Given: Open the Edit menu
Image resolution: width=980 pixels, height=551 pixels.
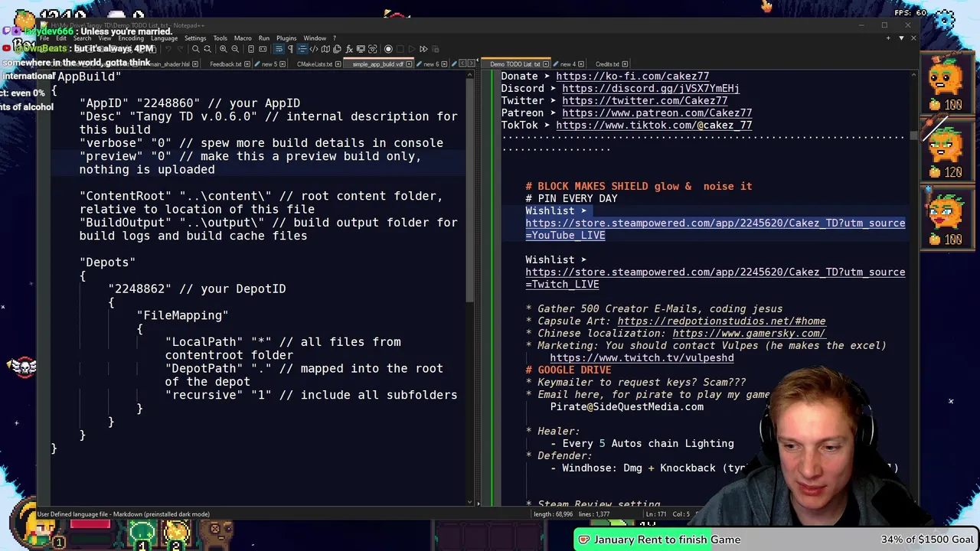Looking at the screenshot, I should click(61, 38).
